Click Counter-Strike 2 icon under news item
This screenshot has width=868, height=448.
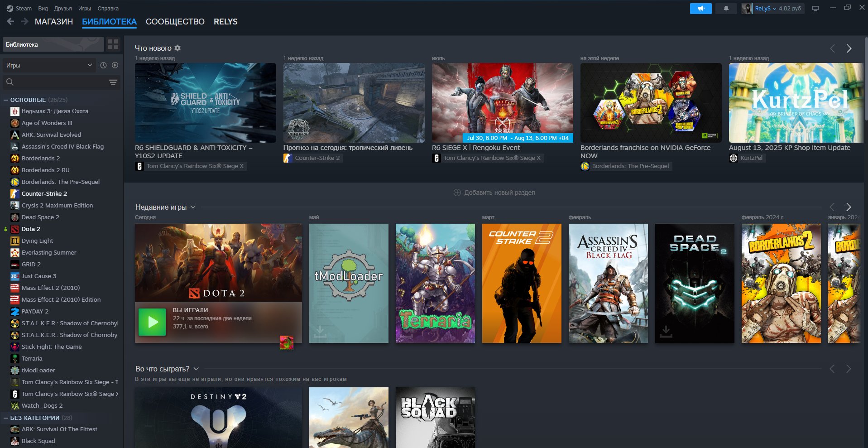[288, 158]
